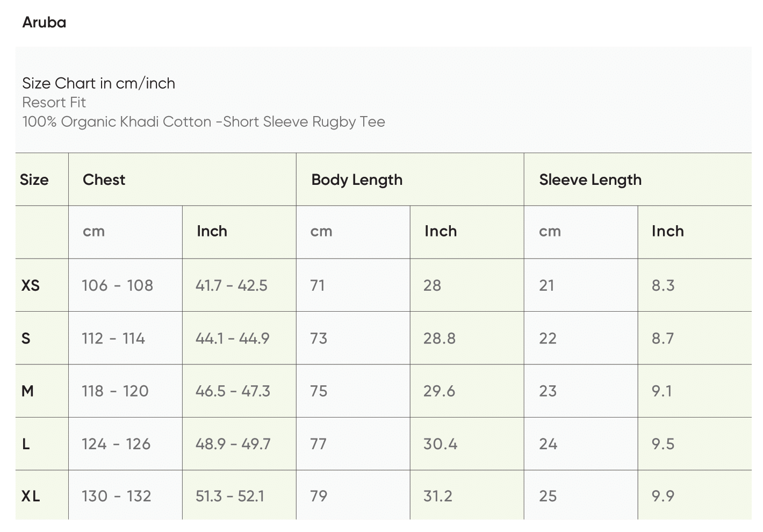Image resolution: width=763 pixels, height=532 pixels.
Task: Click the Inch subheader under Sleeve Length
Action: (x=667, y=232)
